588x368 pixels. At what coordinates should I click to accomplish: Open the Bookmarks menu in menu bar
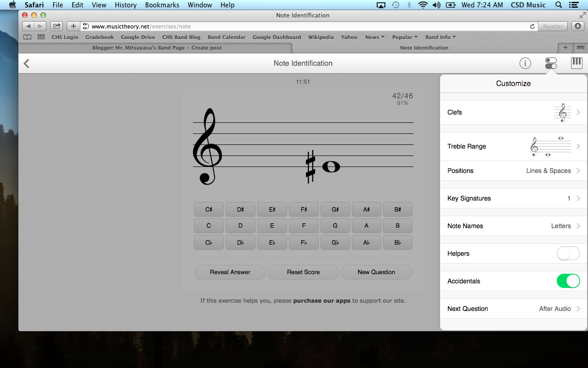pyautogui.click(x=162, y=5)
